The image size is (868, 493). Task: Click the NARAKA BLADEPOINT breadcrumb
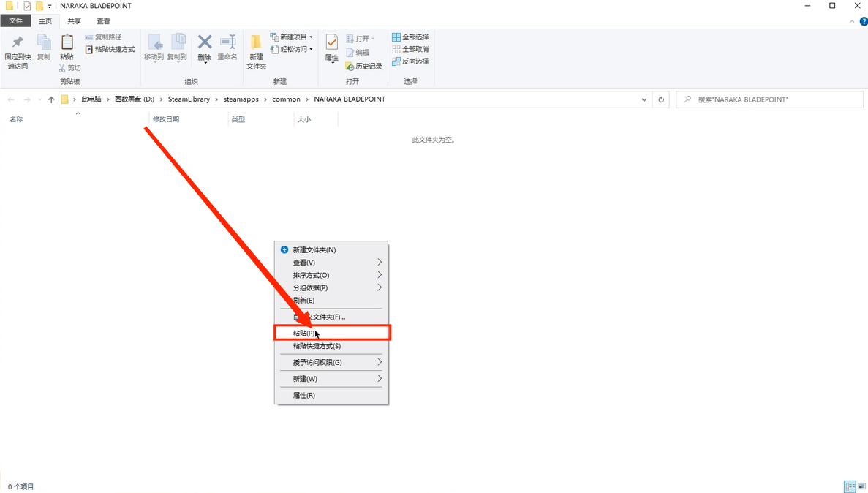(x=350, y=99)
